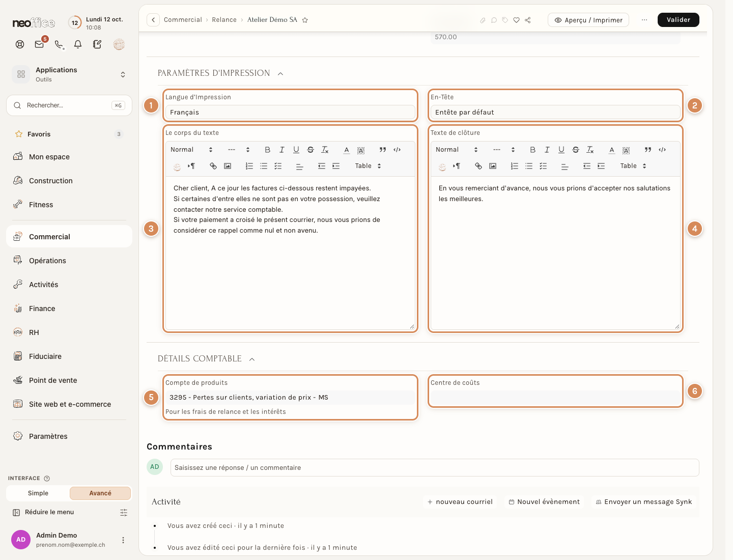Click the back arrow beside the breadcrumb
The width and height of the screenshot is (733, 560).
point(153,20)
